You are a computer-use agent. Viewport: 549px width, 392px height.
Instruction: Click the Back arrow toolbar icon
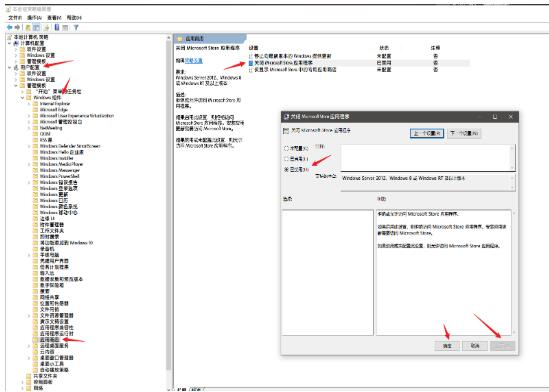(x=9, y=27)
